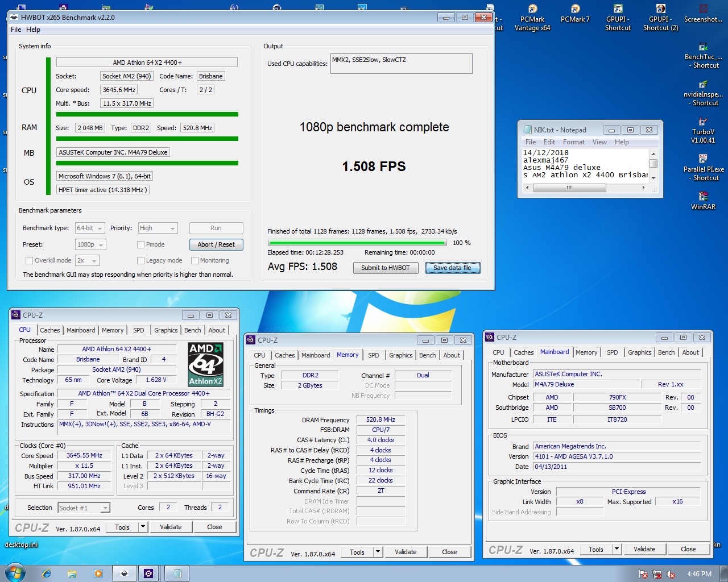The image size is (728, 582).
Task: Open About tab in CPU-Z Memory window
Action: 452,355
